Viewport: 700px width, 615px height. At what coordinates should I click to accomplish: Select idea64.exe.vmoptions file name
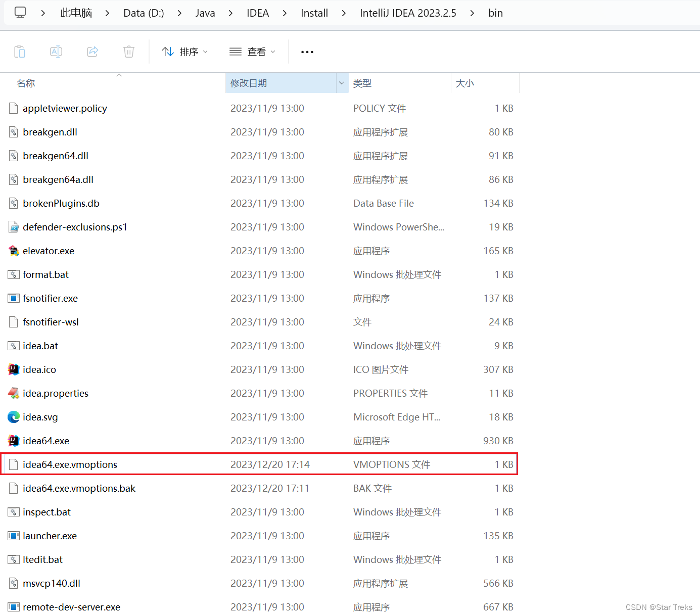click(x=70, y=464)
